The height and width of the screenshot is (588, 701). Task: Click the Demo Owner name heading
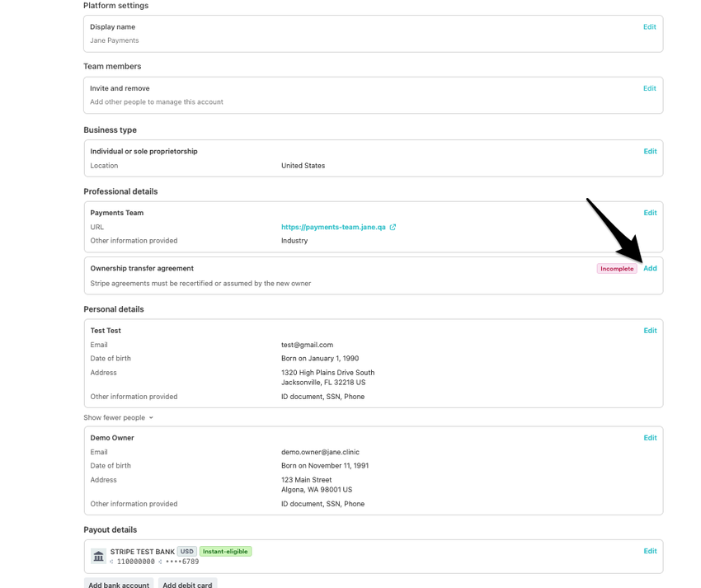coord(112,438)
